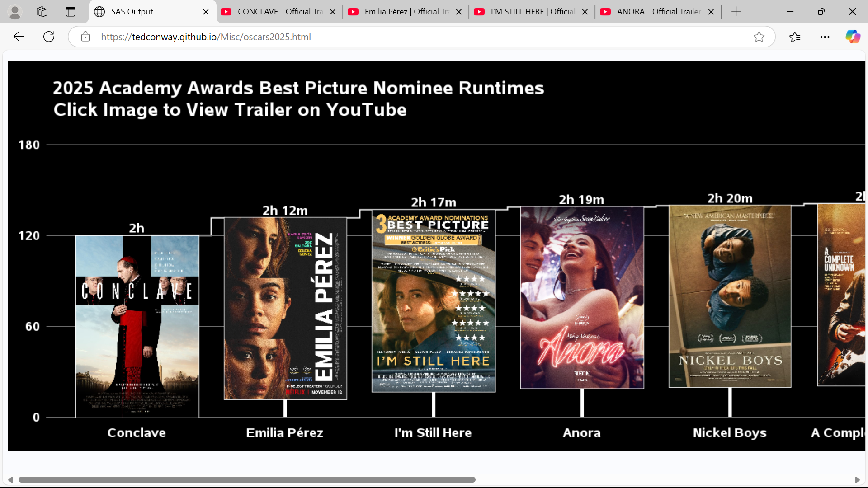This screenshot has width=868, height=488.
Task: Open the Settings and more ellipsis menu
Action: pos(825,37)
